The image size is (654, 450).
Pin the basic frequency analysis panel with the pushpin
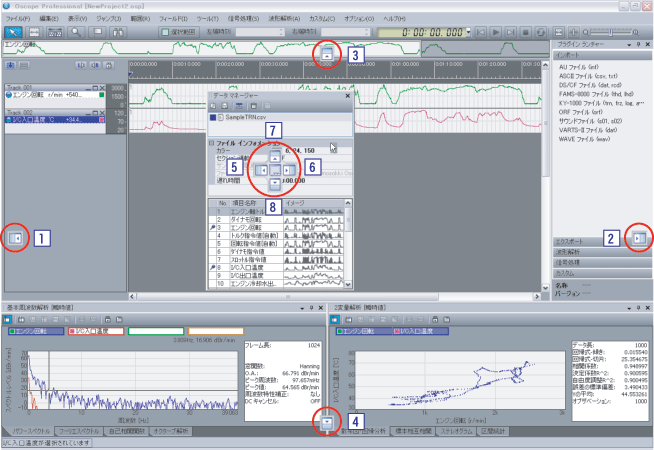coord(311,308)
